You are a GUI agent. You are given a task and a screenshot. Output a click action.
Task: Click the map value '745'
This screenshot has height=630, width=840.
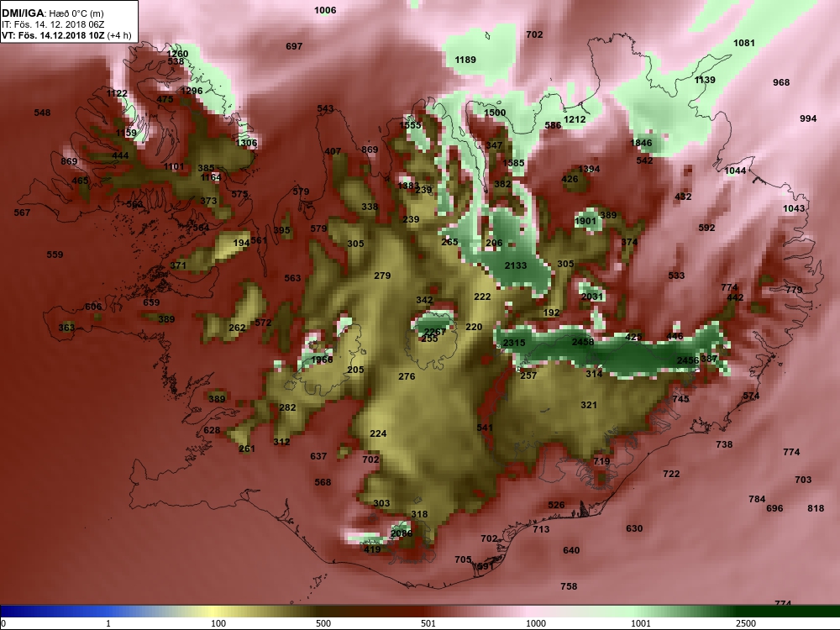(x=680, y=399)
